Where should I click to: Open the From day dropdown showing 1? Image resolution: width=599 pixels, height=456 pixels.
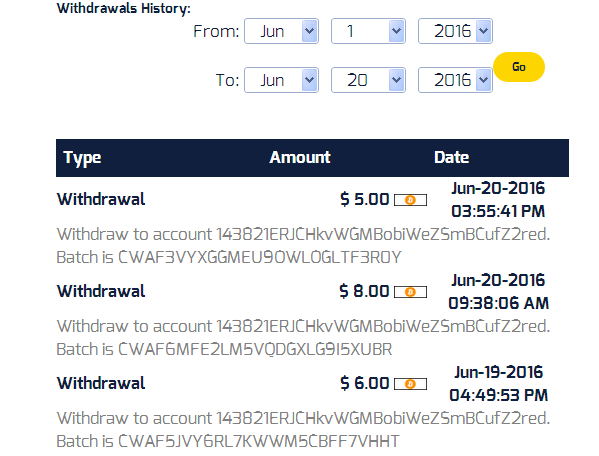point(368,31)
